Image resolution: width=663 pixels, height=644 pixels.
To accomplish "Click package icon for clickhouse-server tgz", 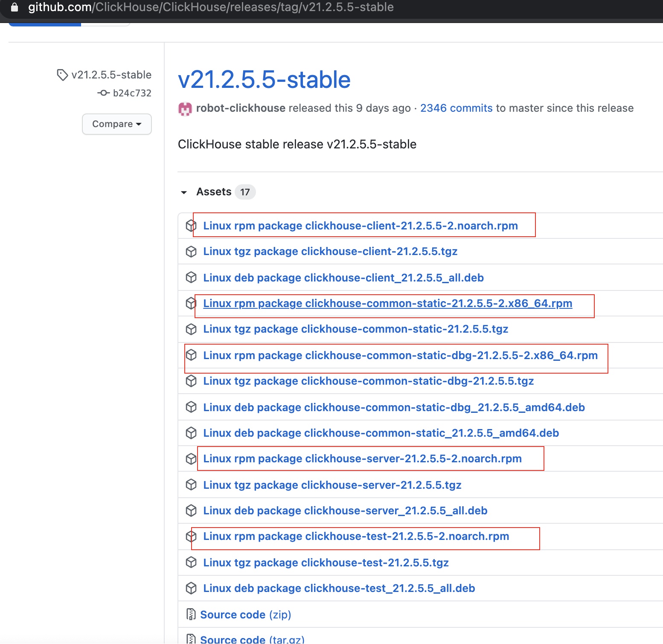I will pos(191,485).
